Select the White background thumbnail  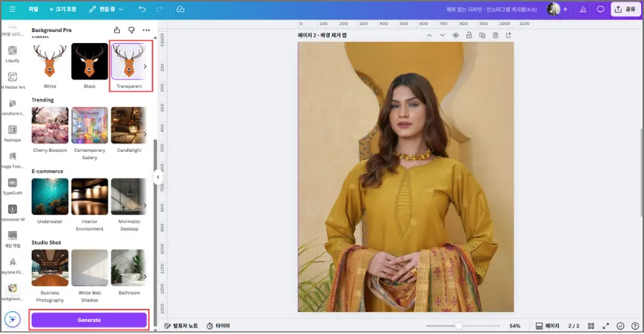point(50,61)
